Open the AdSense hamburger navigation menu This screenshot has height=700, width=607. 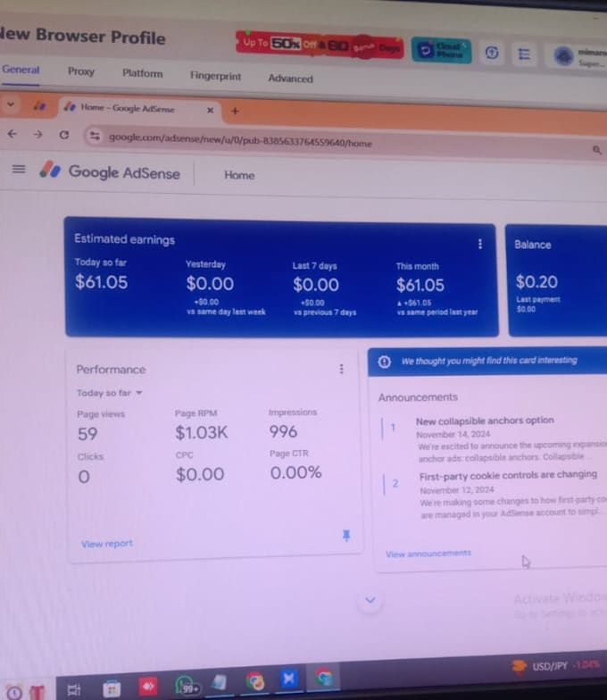point(18,170)
